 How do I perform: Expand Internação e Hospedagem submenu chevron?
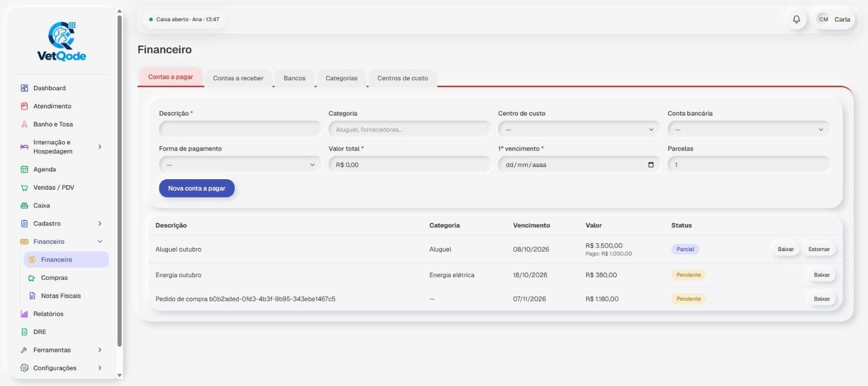[x=100, y=147]
